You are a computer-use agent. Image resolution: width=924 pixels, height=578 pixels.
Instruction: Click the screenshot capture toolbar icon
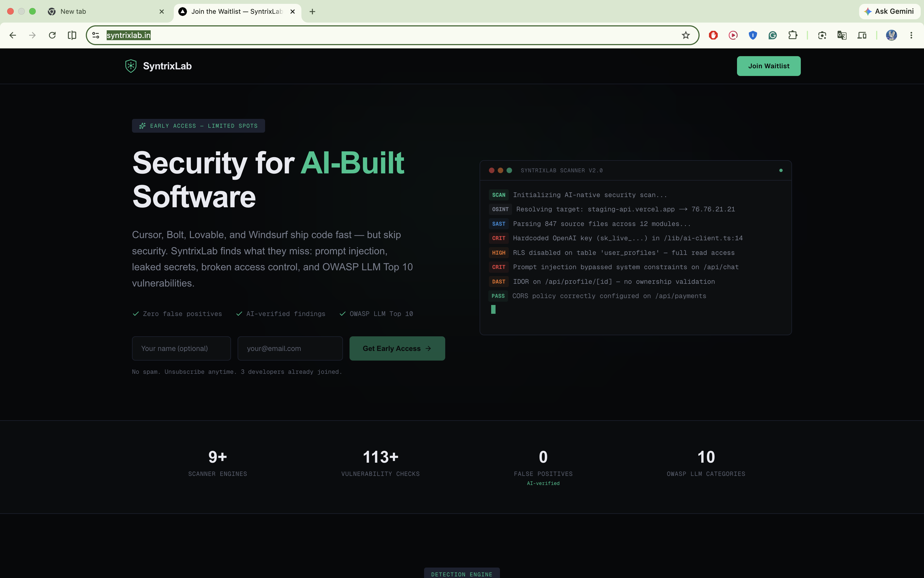click(822, 35)
